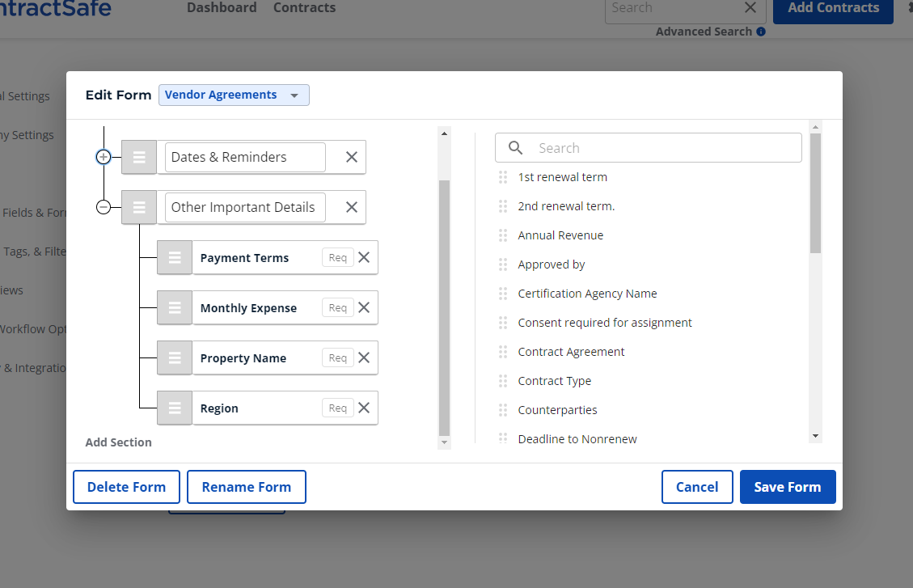The image size is (913, 588).
Task: Click the dotted grip icon beside Contract Type
Action: (x=502, y=380)
